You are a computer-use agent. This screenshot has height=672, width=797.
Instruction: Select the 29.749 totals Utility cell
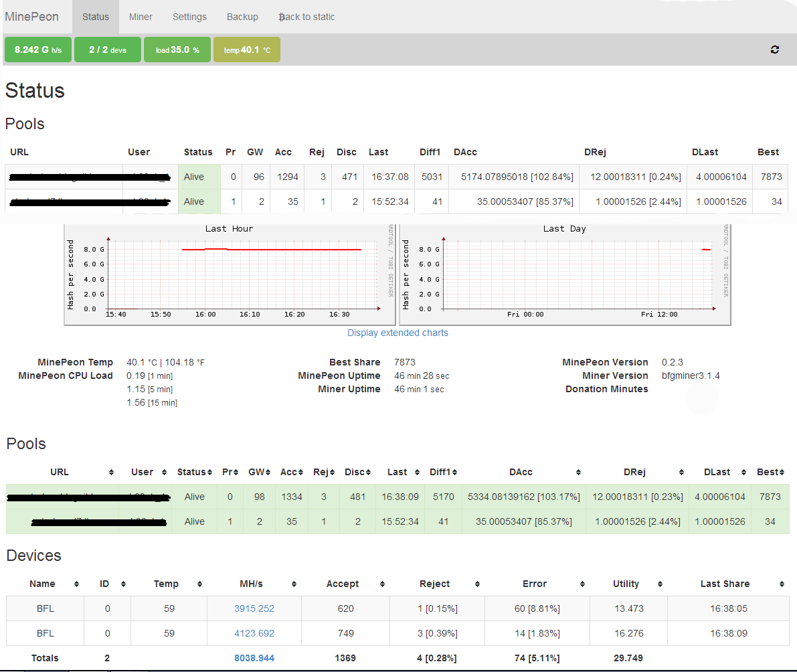pos(628,658)
